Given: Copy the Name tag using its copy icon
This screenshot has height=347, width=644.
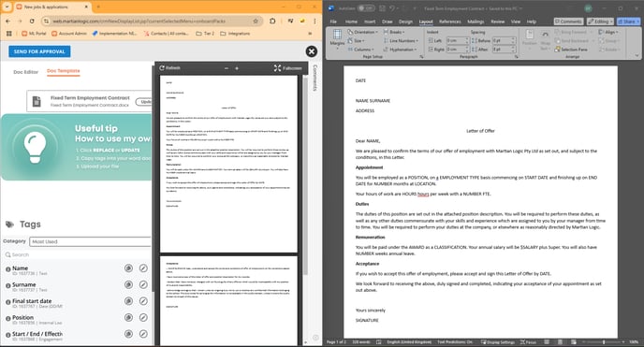Looking at the screenshot, I should [128, 268].
